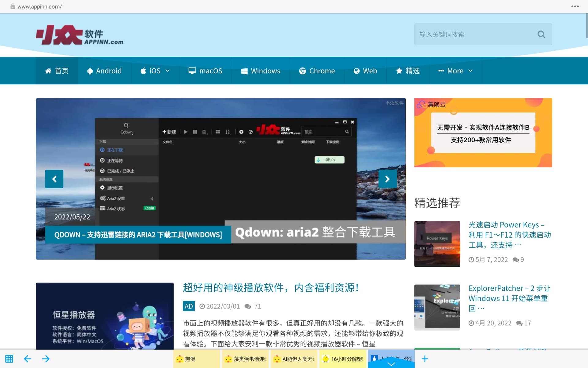Screen dimensions: 588x368
Task: Open the Chrome category
Action: point(317,71)
